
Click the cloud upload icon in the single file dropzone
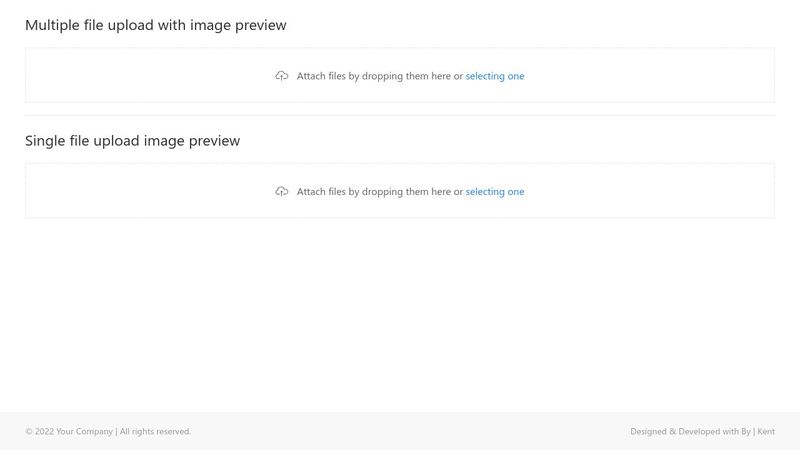pyautogui.click(x=282, y=192)
